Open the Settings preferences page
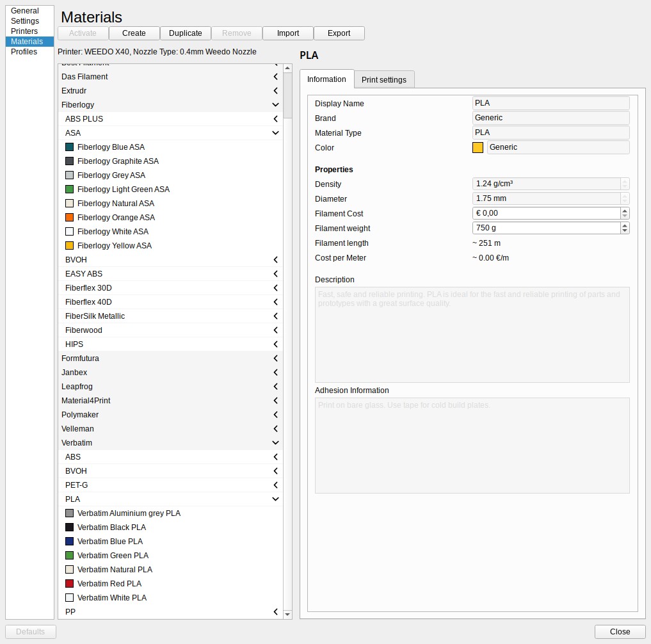 coord(30,20)
